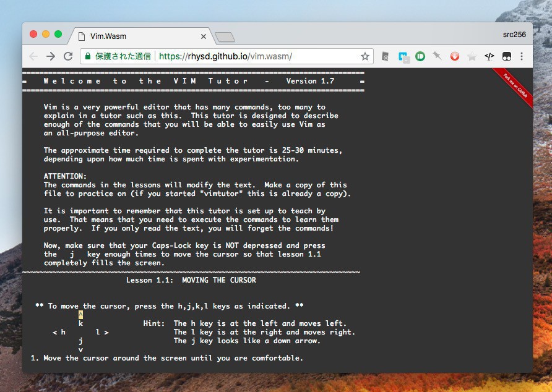Close the Vim.Wasm tab
This screenshot has width=552, height=392.
pos(204,36)
